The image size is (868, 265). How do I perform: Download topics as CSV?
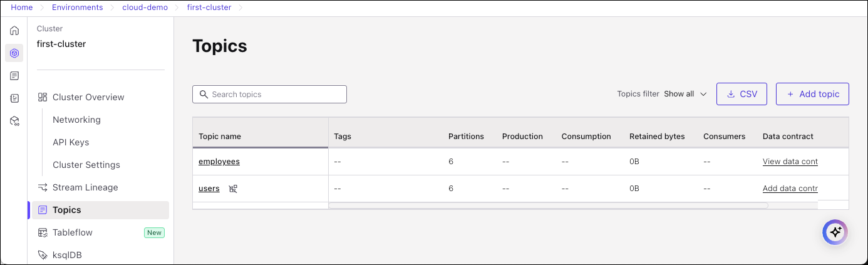pyautogui.click(x=741, y=94)
